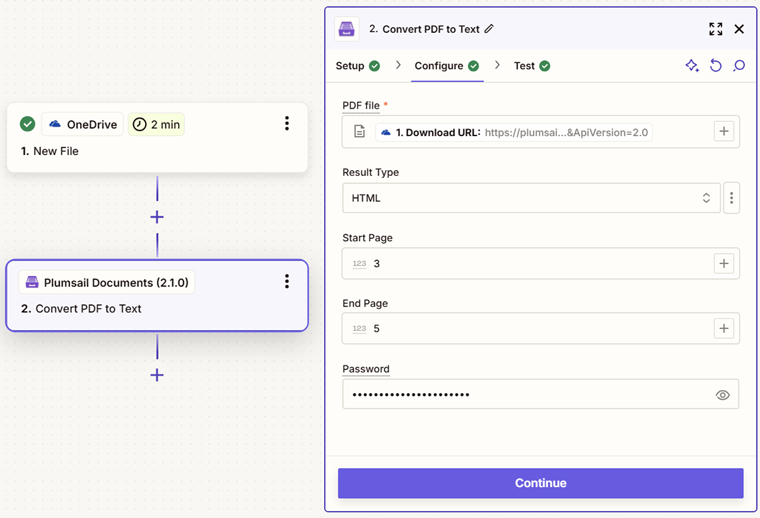Insert data into End Page with plus button
This screenshot has width=760, height=518.
click(x=724, y=329)
